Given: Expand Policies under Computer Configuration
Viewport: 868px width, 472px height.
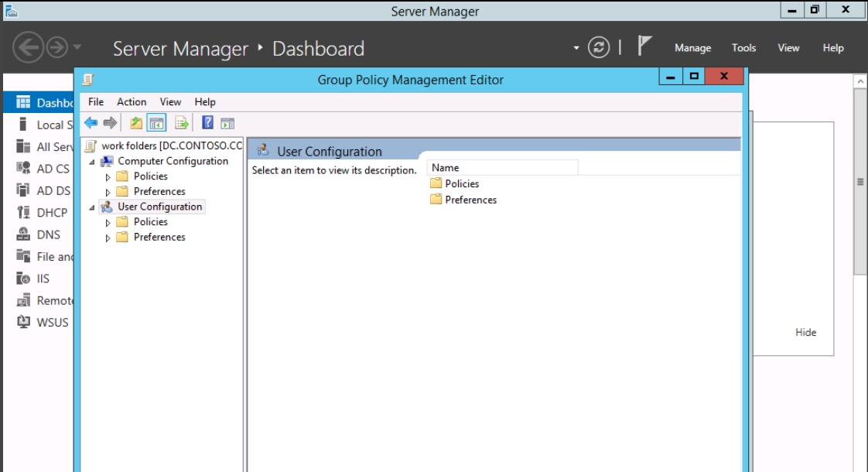Looking at the screenshot, I should 108,177.
